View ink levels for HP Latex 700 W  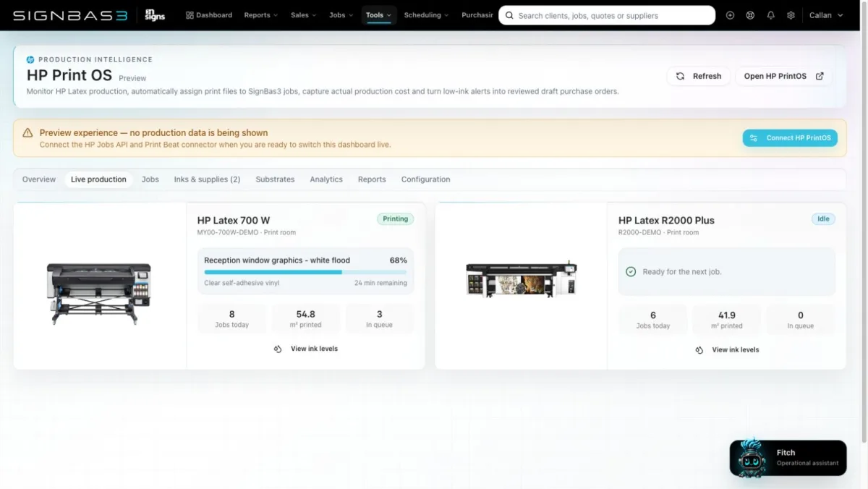click(306, 349)
